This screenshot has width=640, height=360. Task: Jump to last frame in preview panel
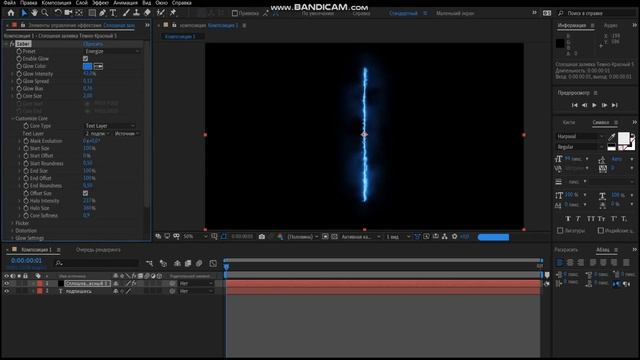coord(615,105)
